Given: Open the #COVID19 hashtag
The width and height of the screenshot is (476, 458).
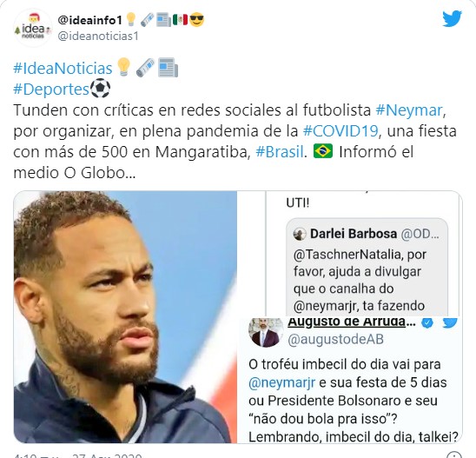Looking at the screenshot, I should (x=340, y=131).
